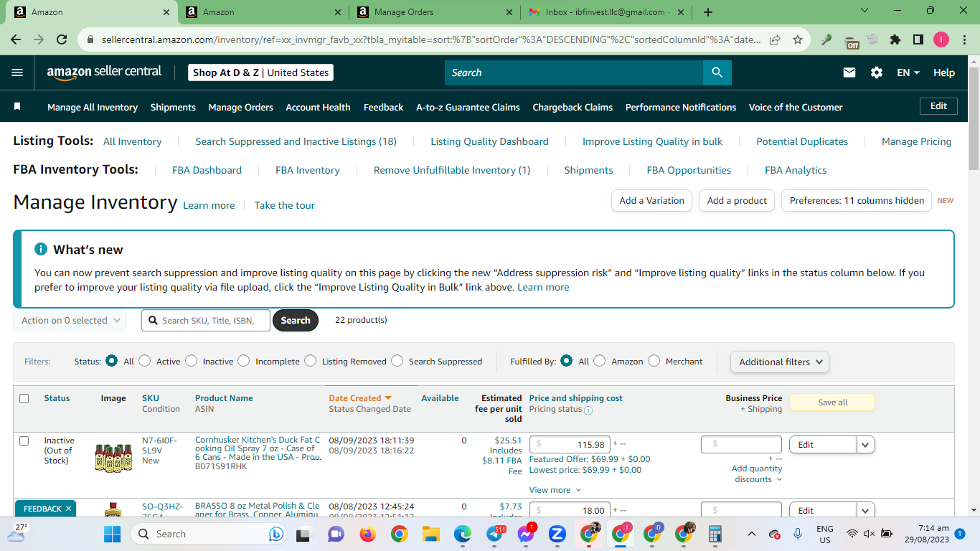Viewport: 980px width, 551px height.
Task: Open the Settings gear in Seller Central
Action: 877,72
